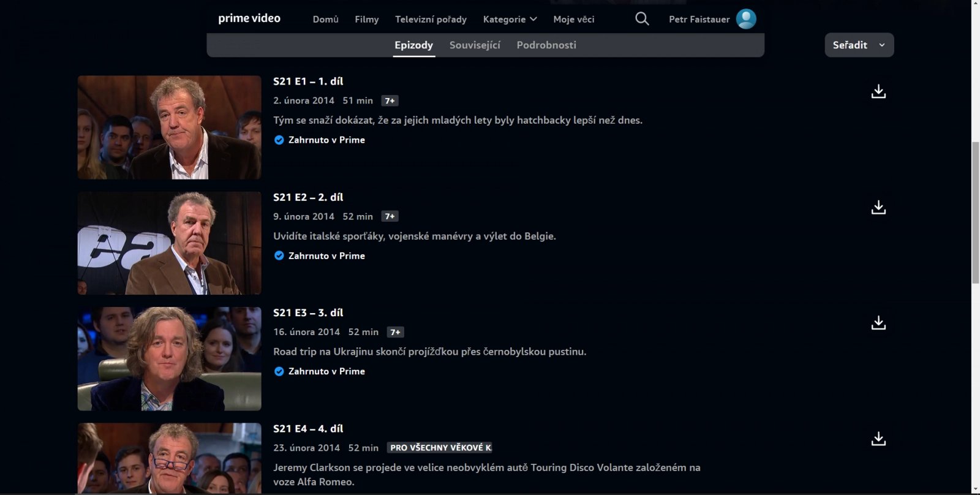
Task: Click Zahrnuto v Prime under episode 3
Action: point(326,371)
